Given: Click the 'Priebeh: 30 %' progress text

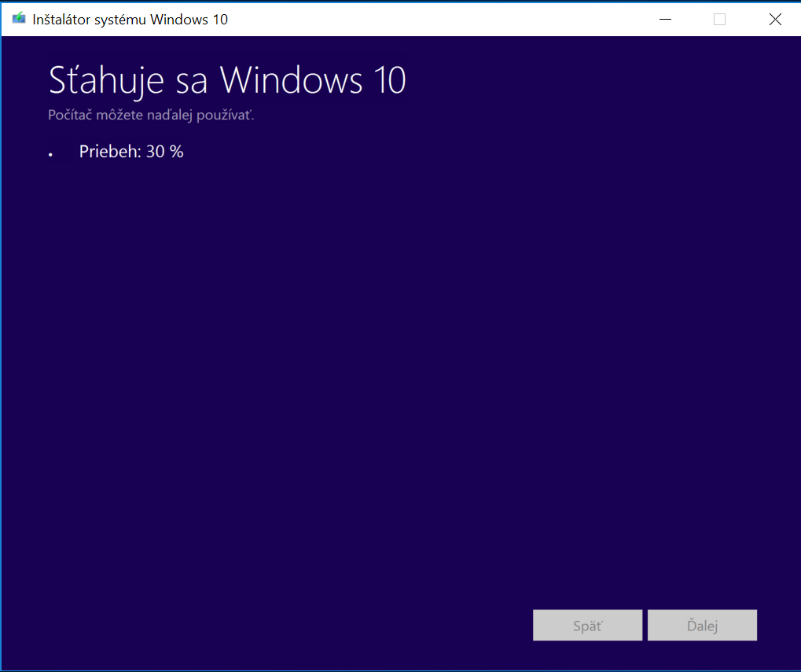Looking at the screenshot, I should [131, 152].
